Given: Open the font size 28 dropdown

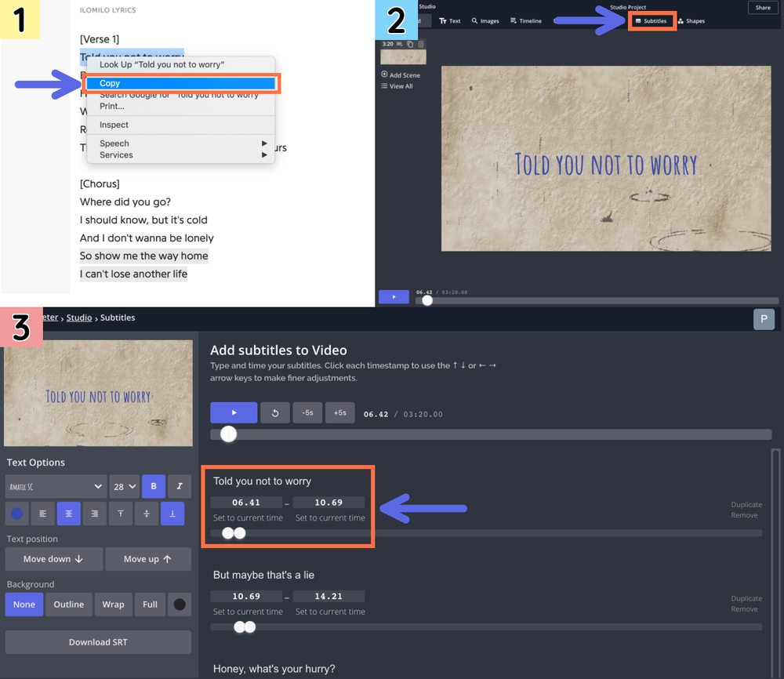Looking at the screenshot, I should coord(124,486).
